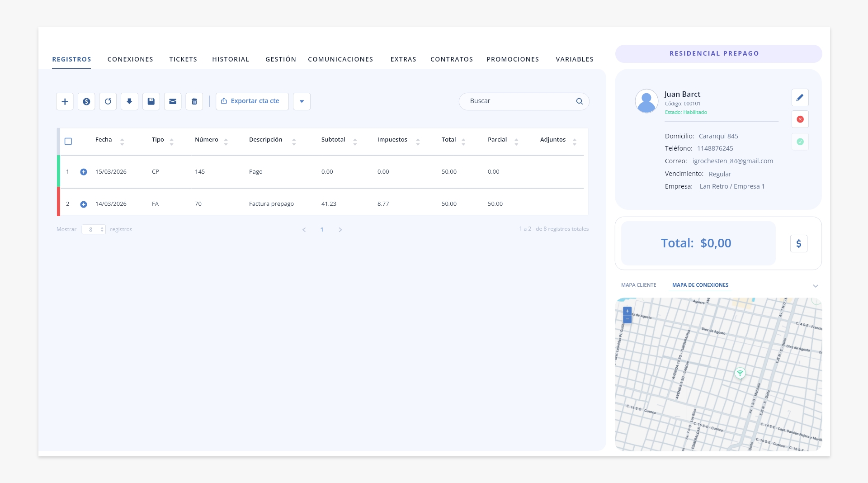Screen dimensions: 868x483
Task: Sort the table by Total column
Action: click(x=463, y=142)
